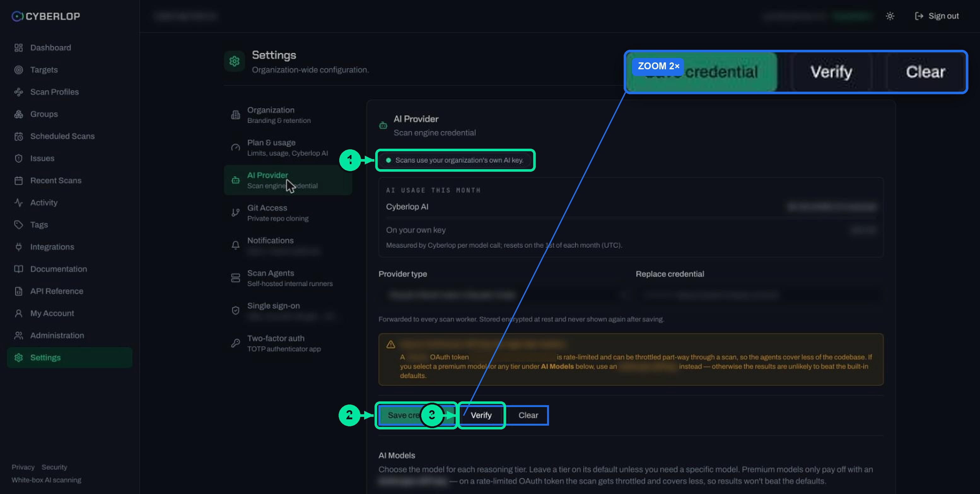Switch to Plan & usage settings
Viewport: 980px width, 494px height.
tap(288, 147)
